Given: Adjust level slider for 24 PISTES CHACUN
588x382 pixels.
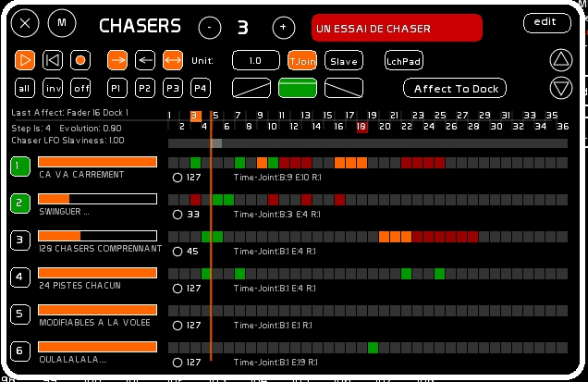Looking at the screenshot, I should click(97, 273).
